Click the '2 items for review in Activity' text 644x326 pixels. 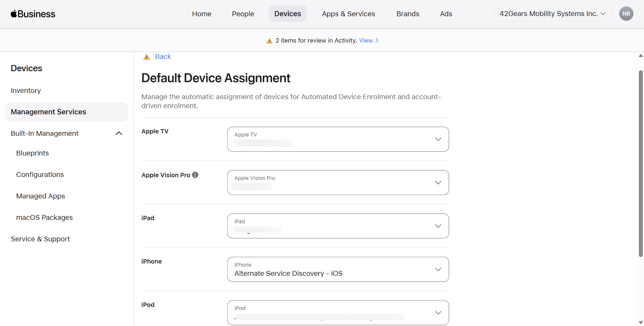coord(316,41)
